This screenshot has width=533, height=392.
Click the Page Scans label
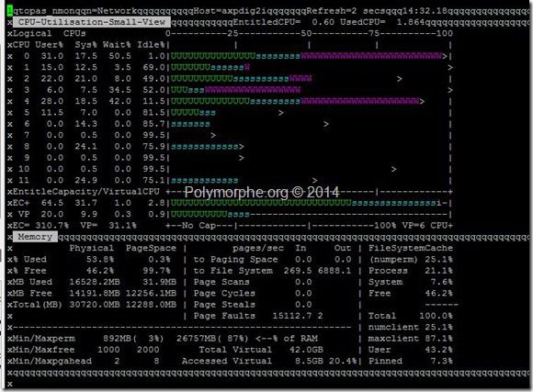point(221,282)
